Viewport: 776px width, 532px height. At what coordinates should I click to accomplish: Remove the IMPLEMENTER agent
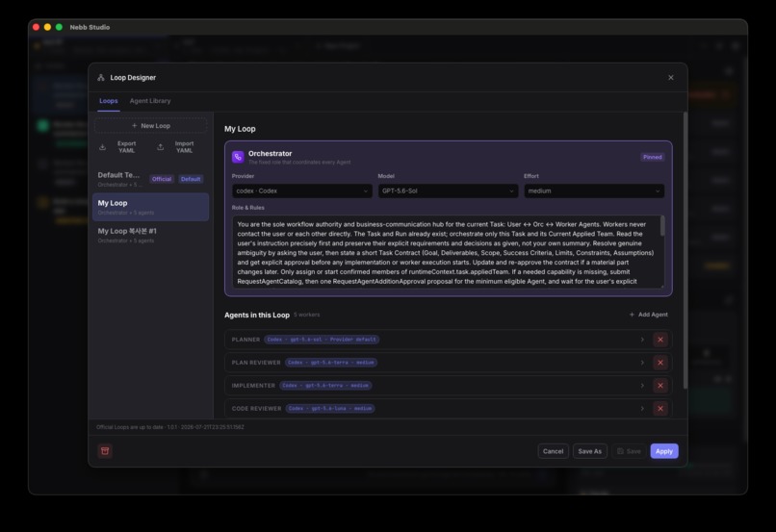click(660, 386)
